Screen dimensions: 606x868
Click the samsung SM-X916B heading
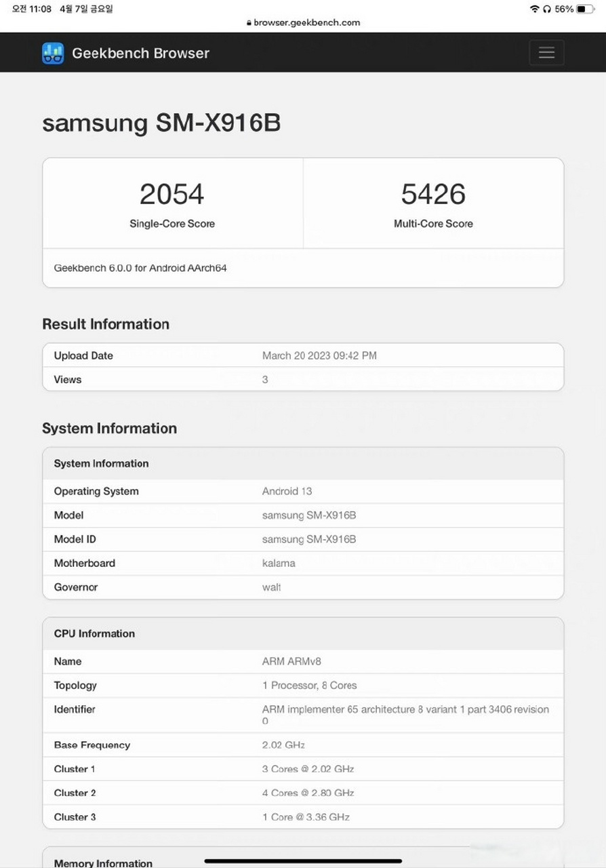[x=163, y=123]
